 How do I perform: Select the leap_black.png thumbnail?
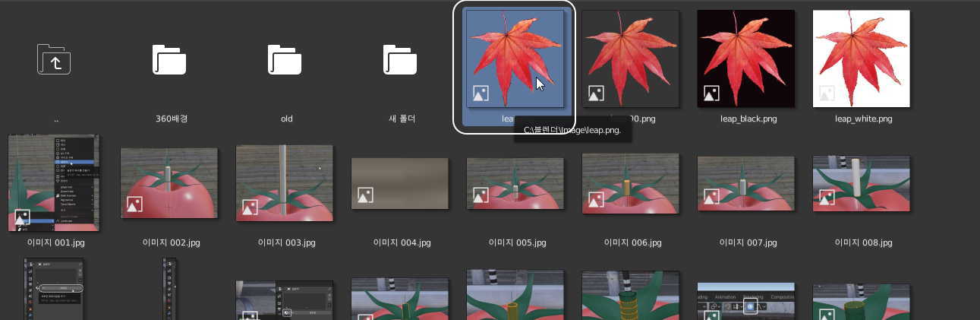coord(746,59)
